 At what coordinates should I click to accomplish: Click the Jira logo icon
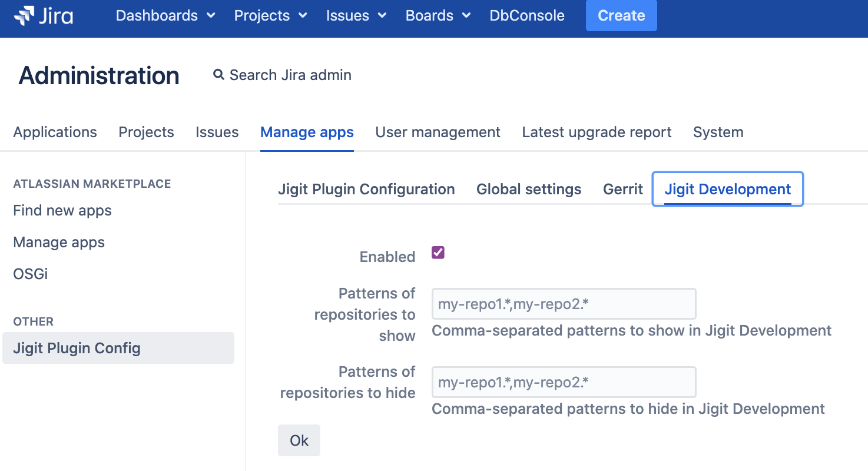click(24, 15)
